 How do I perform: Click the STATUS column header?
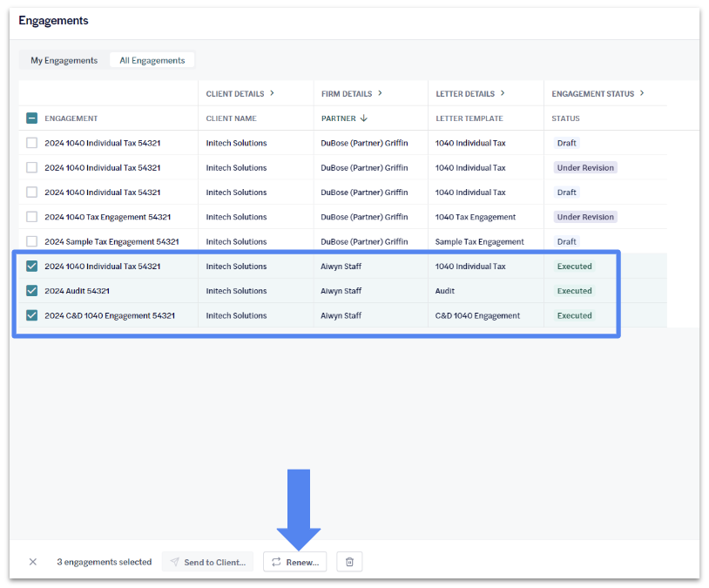point(565,118)
